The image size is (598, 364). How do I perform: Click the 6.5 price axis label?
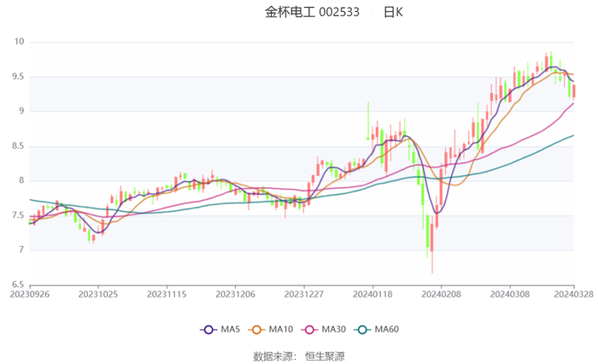pos(17,285)
